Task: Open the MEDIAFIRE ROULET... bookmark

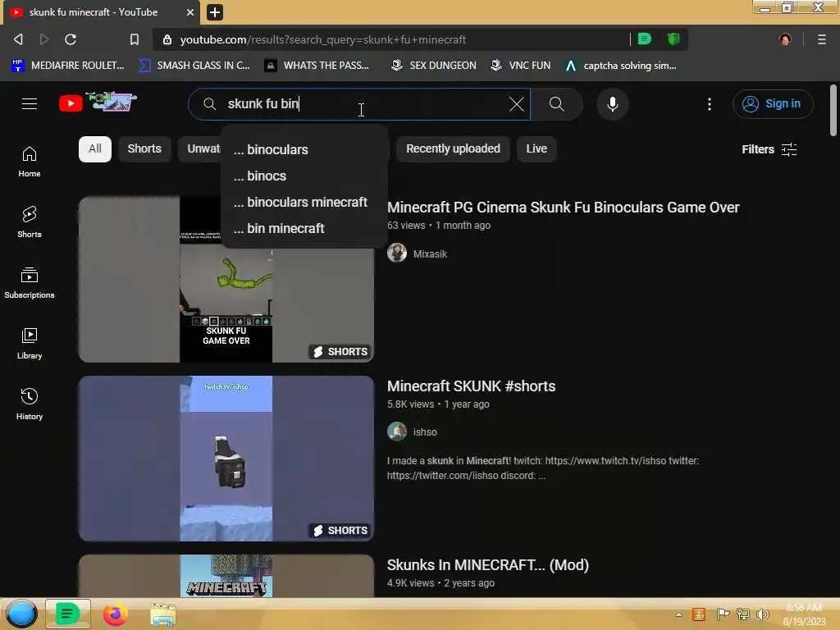Action: 68,66
